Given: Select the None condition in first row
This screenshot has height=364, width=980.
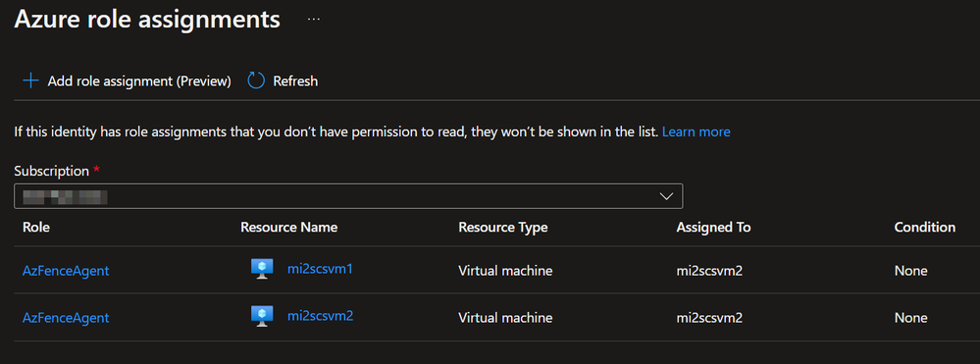Looking at the screenshot, I should coord(910,271).
